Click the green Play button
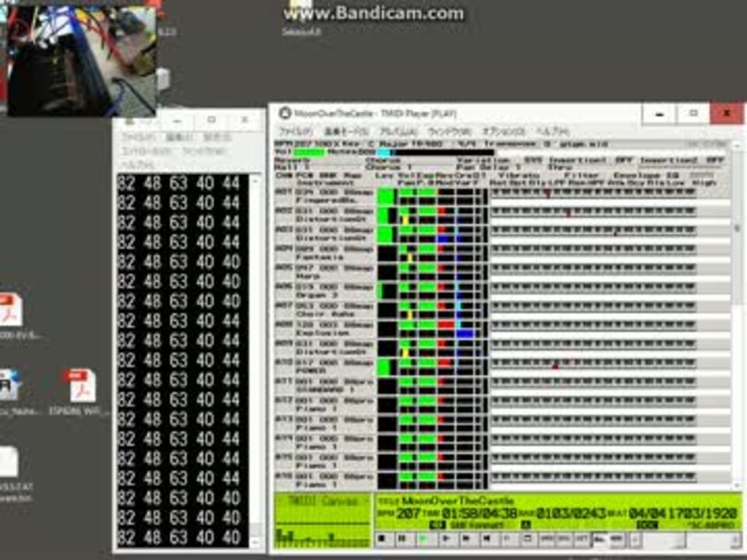This screenshot has height=560, width=747. point(423,538)
